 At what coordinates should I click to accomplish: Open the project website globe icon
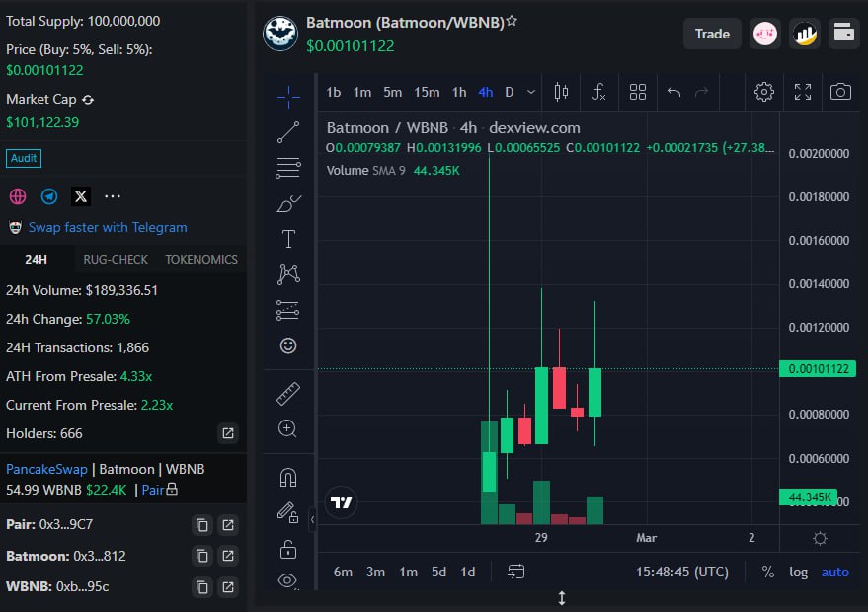click(18, 196)
